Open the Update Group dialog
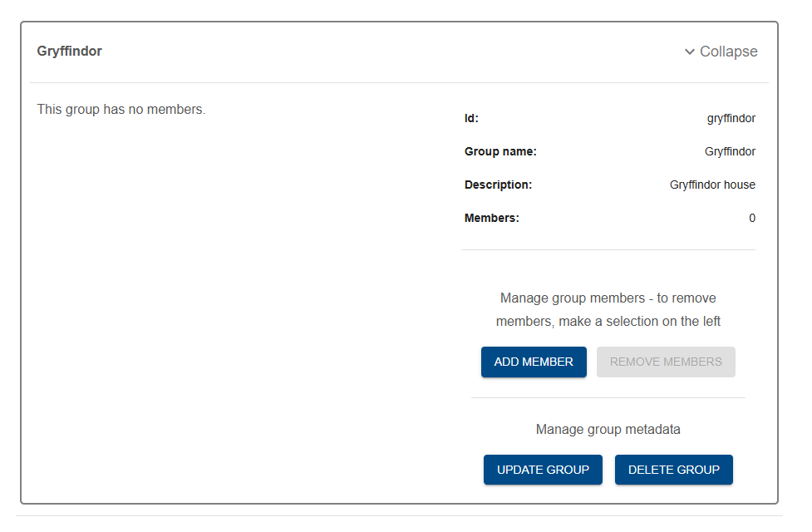Screen dimensions: 812x532 pyautogui.click(x=544, y=470)
